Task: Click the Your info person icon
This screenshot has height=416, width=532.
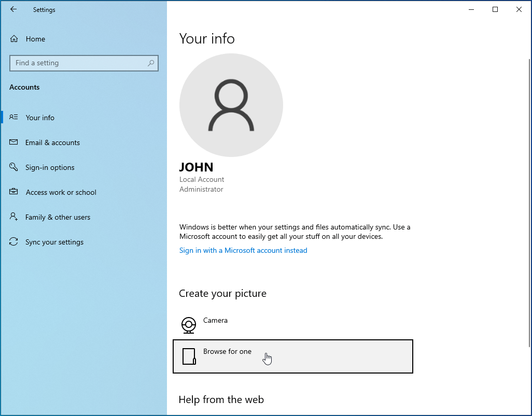Action: pos(14,118)
